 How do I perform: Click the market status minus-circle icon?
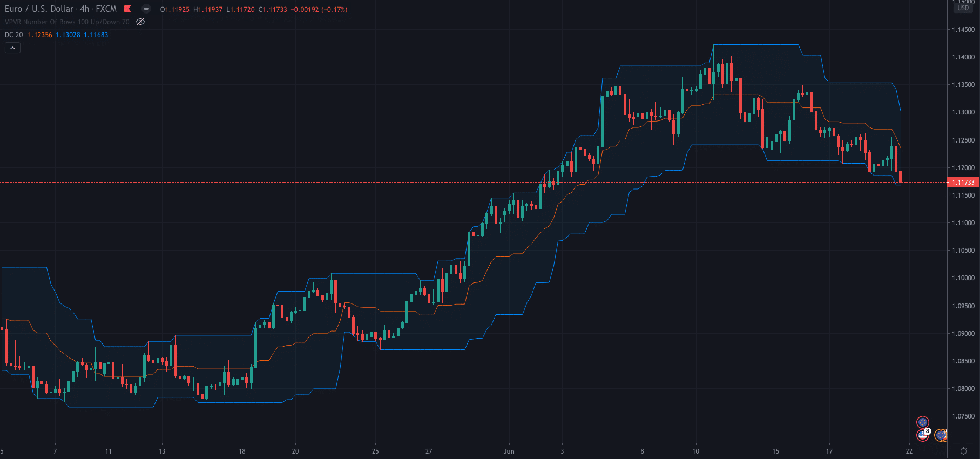tap(146, 9)
